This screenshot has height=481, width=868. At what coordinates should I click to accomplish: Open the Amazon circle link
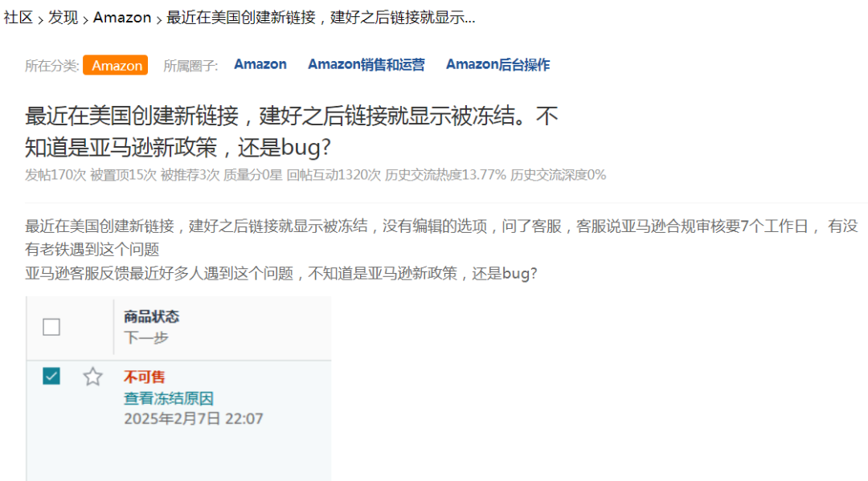coord(260,65)
